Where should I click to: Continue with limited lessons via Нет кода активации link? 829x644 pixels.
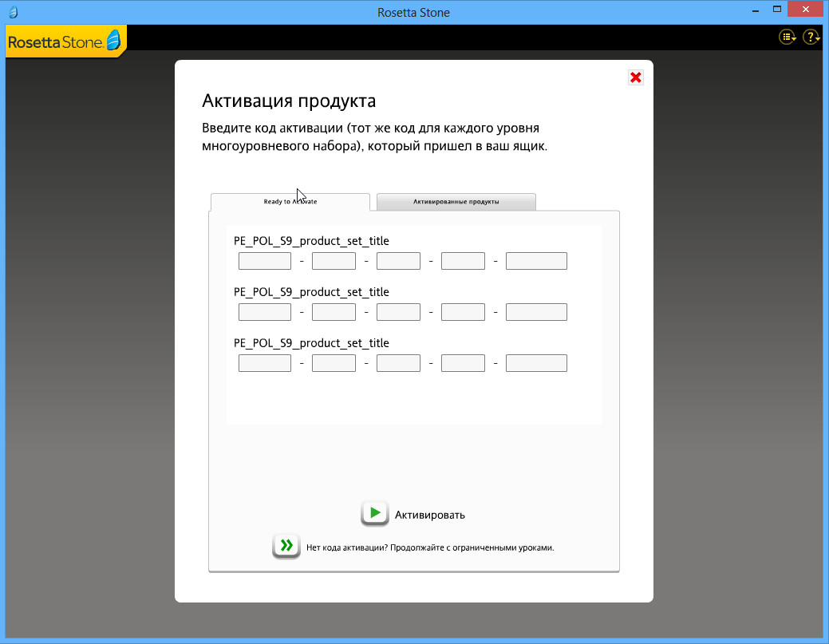(429, 547)
